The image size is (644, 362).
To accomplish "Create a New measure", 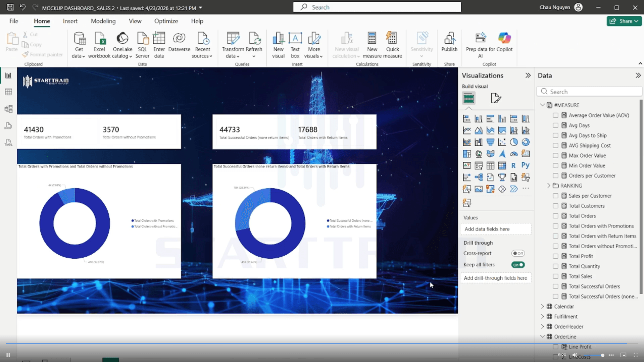I will coord(372,45).
